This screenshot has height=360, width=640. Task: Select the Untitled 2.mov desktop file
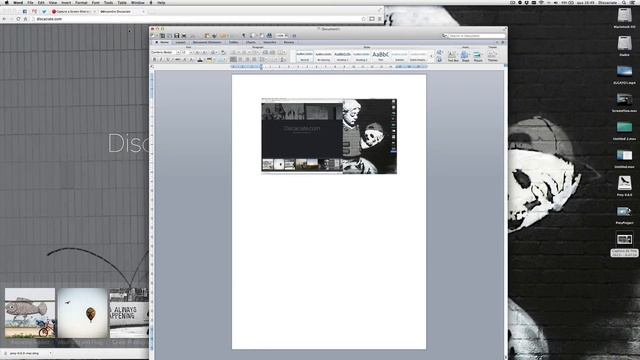(624, 131)
